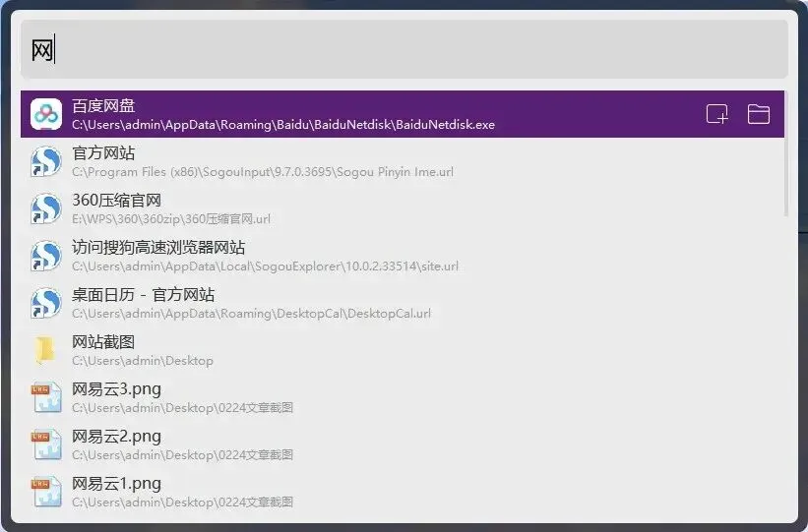Click the image file icon for 网易云2.png
Image resolution: width=808 pixels, height=532 pixels.
pyautogui.click(x=46, y=444)
